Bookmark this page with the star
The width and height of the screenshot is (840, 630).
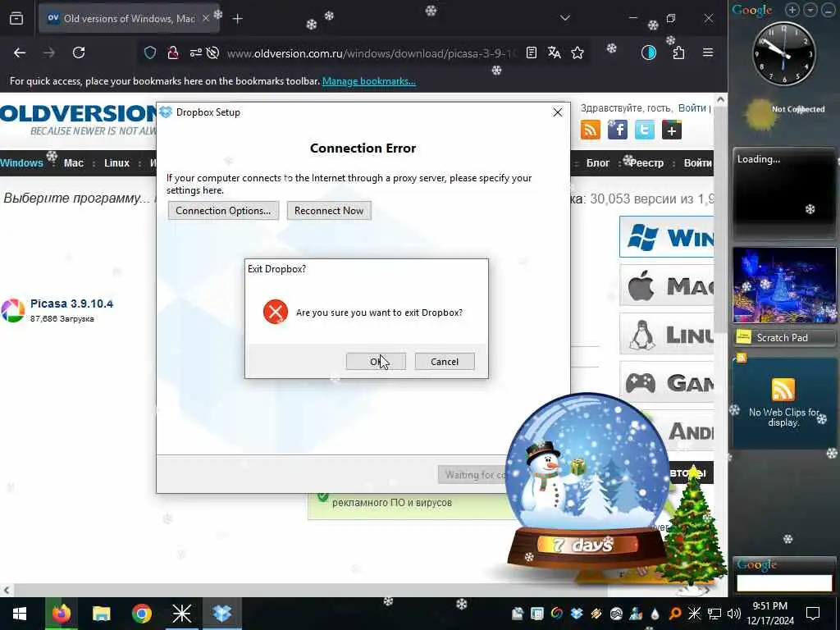click(577, 52)
